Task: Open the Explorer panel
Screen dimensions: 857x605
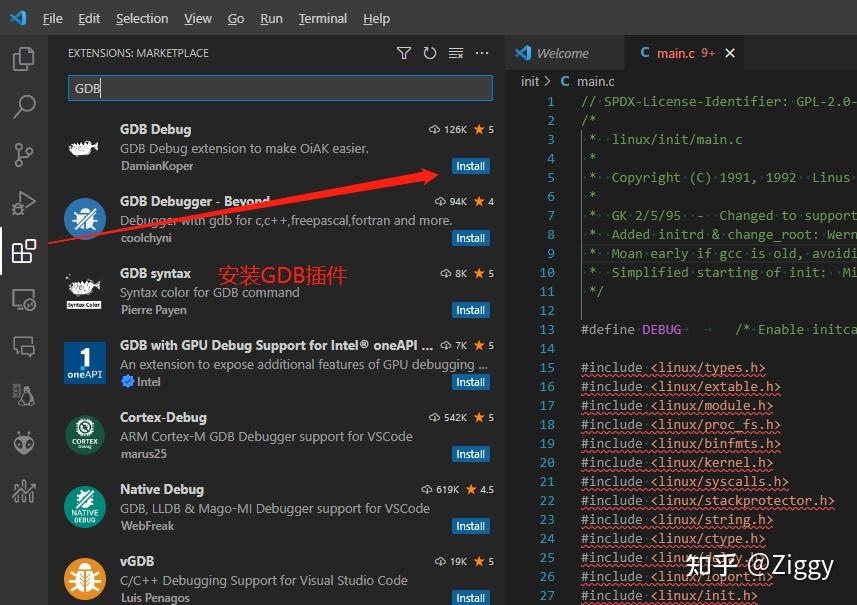Action: click(x=24, y=58)
